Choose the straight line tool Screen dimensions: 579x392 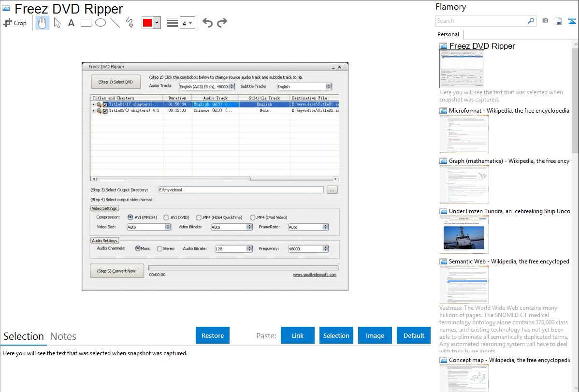tap(115, 23)
